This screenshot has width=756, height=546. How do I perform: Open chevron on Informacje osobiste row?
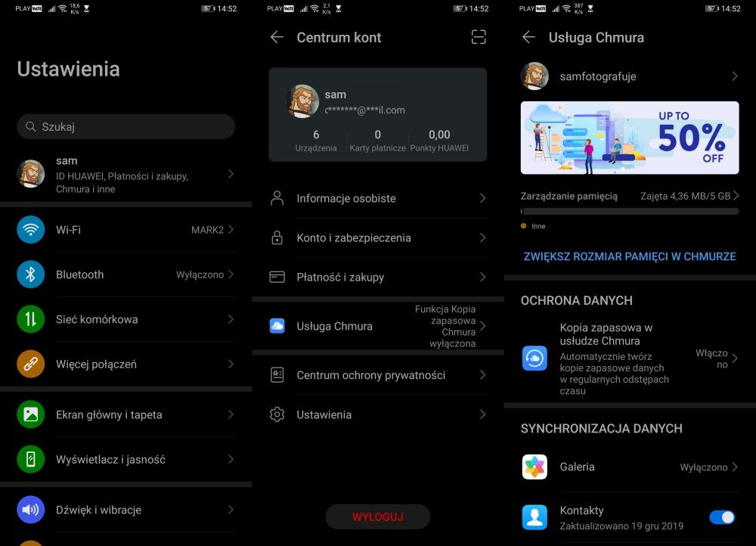[482, 198]
